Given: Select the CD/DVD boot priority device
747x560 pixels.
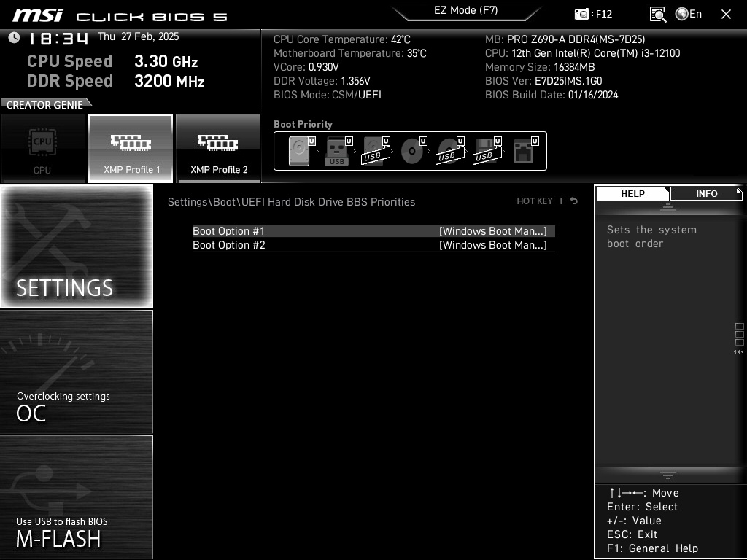Looking at the screenshot, I should pyautogui.click(x=414, y=151).
